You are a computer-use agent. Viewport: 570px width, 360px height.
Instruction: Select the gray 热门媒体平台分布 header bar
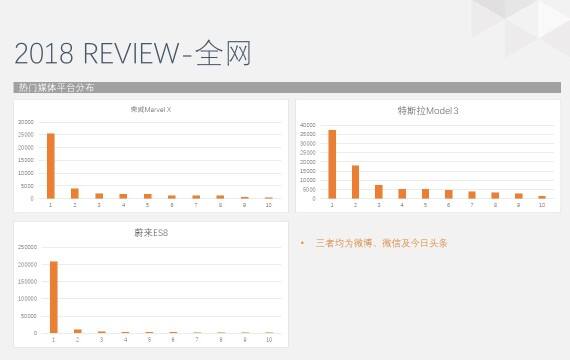pos(287,87)
